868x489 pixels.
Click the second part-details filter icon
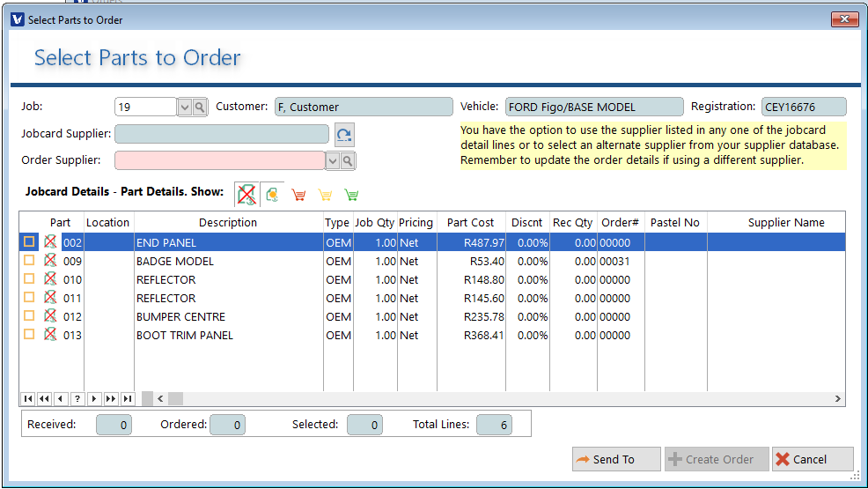(x=273, y=195)
